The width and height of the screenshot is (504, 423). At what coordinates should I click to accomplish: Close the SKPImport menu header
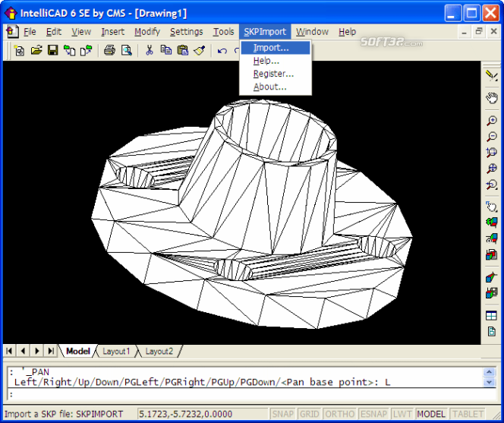click(x=265, y=32)
